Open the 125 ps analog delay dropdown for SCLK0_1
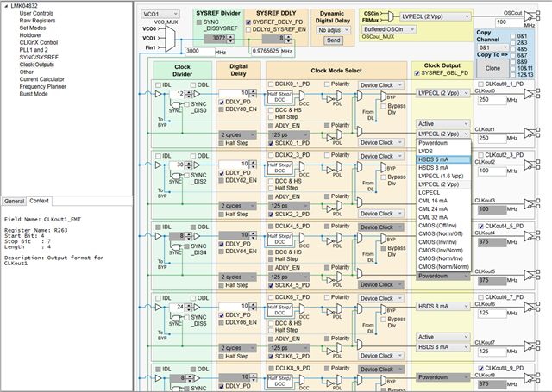The image size is (552, 392). [x=289, y=134]
